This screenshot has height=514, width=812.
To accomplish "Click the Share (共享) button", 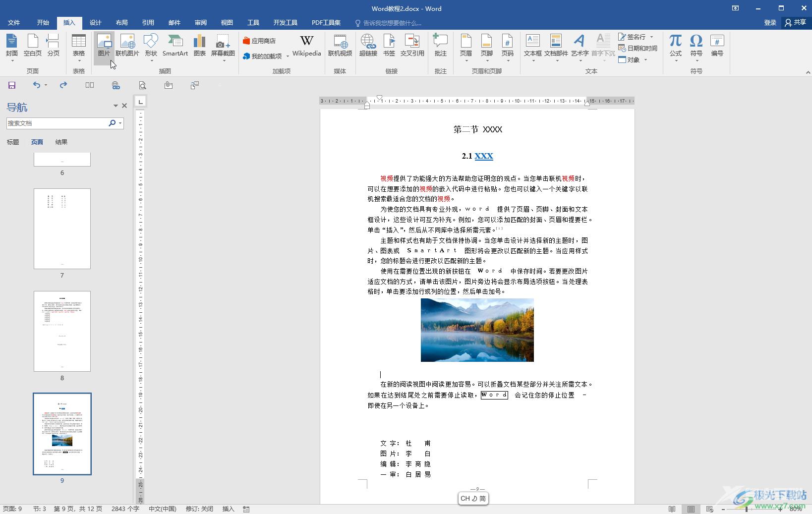I will (796, 23).
